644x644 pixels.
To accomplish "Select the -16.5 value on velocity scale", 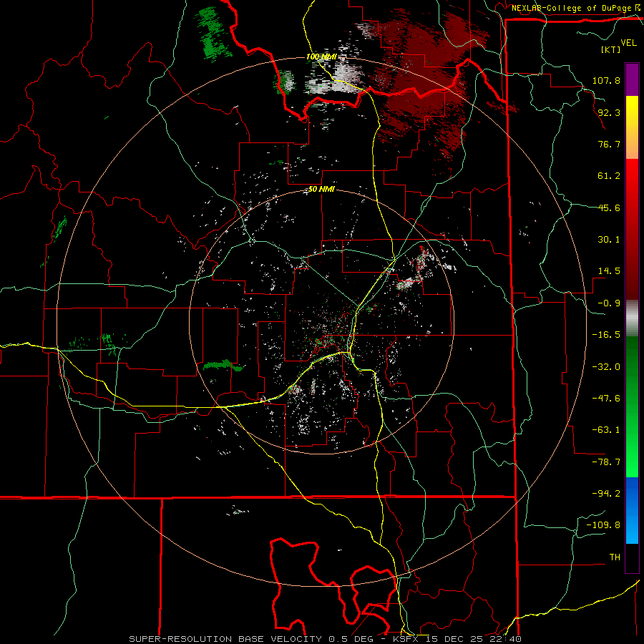I will click(606, 335).
